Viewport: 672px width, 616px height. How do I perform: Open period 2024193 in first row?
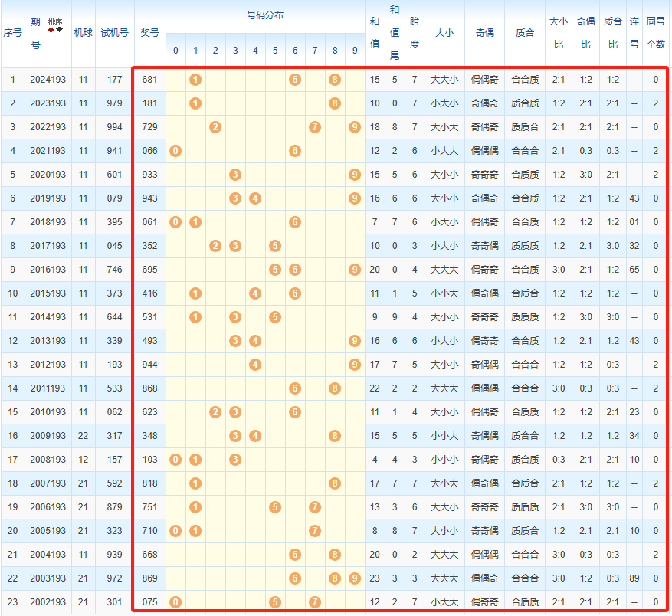click(x=48, y=80)
